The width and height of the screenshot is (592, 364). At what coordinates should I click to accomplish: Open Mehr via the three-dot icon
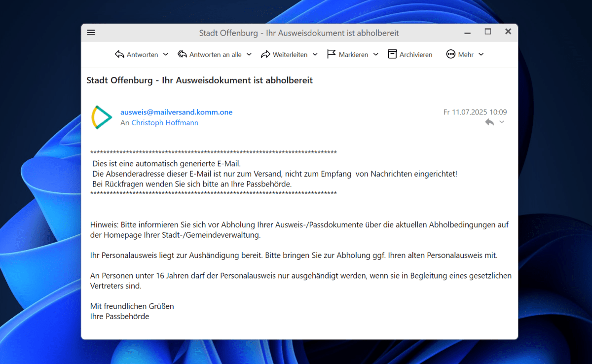point(450,54)
